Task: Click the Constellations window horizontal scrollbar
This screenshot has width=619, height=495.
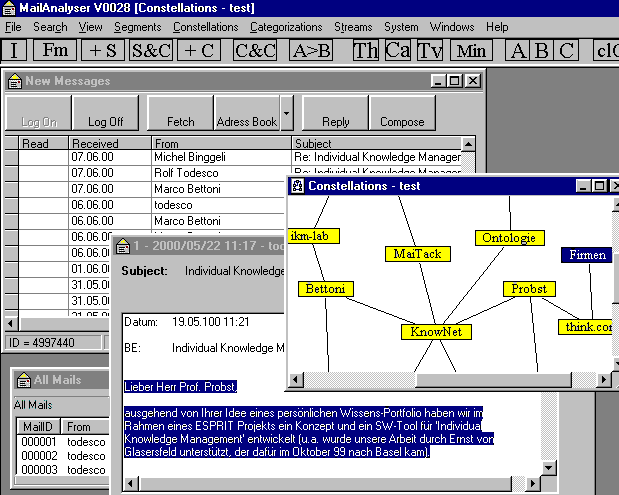Action: click(x=500, y=381)
